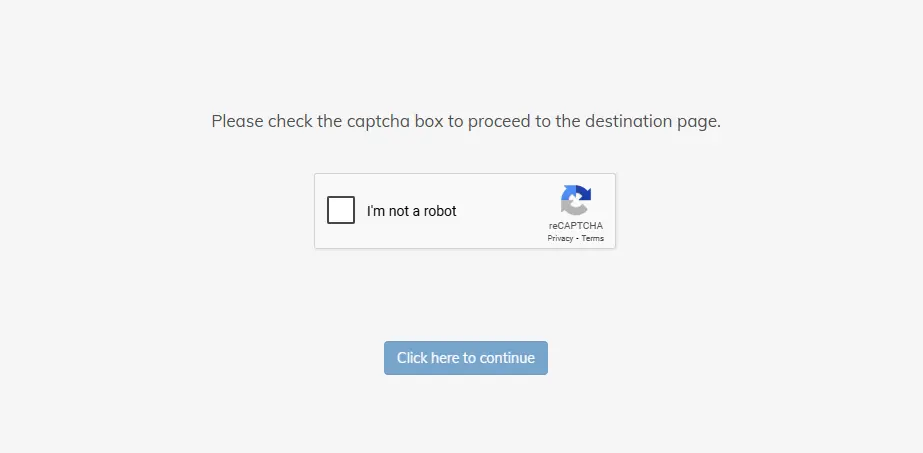Open the reCAPTCHA Privacy link
The height and width of the screenshot is (453, 923).
[560, 238]
